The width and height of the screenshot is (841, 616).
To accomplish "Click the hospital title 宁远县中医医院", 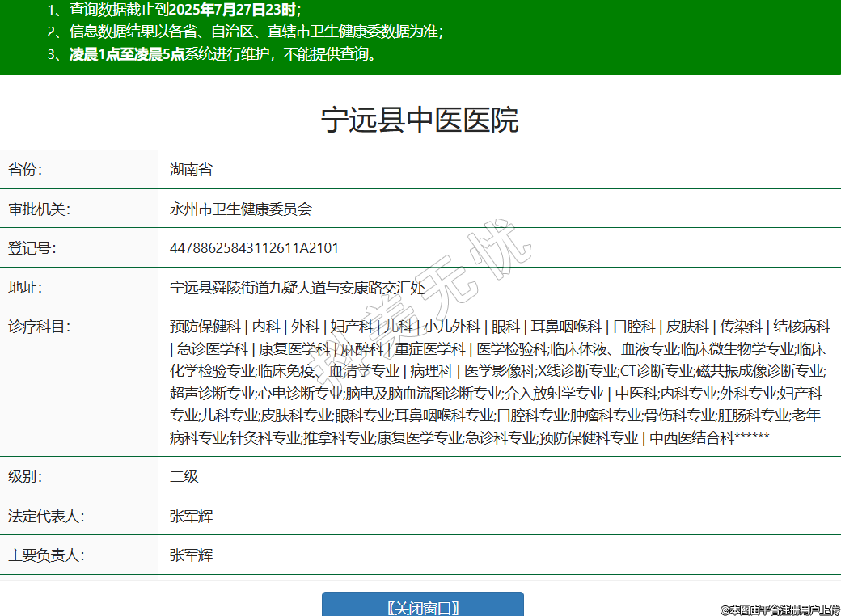I will click(420, 120).
